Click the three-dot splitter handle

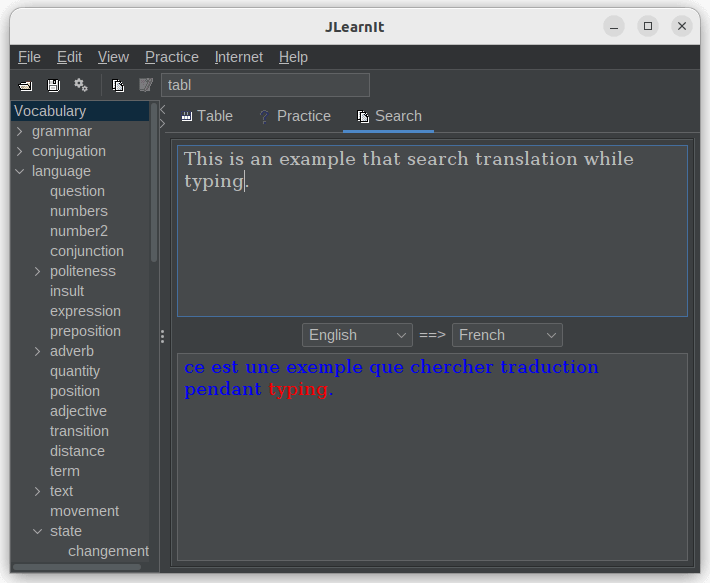163,336
